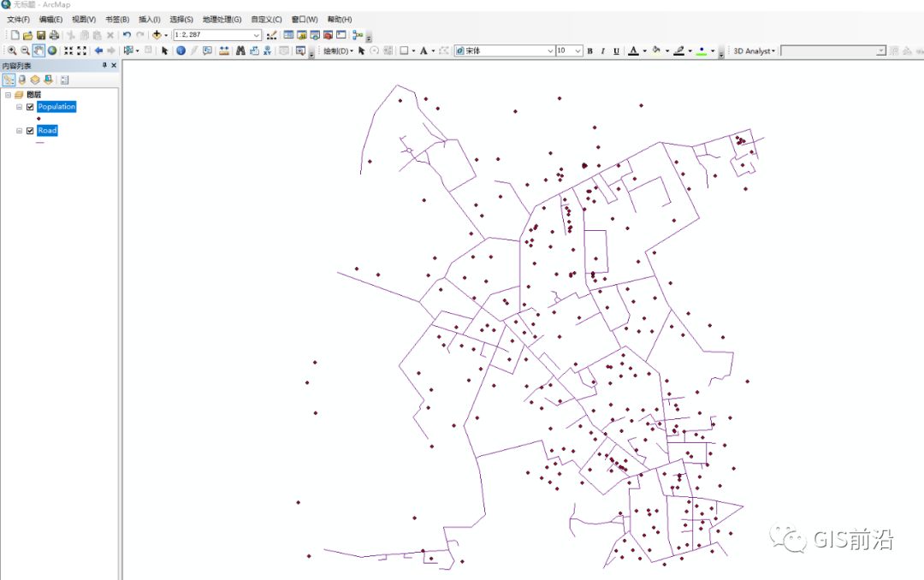This screenshot has width=924, height=580.
Task: Open the 视图(V) menu
Action: 84,20
